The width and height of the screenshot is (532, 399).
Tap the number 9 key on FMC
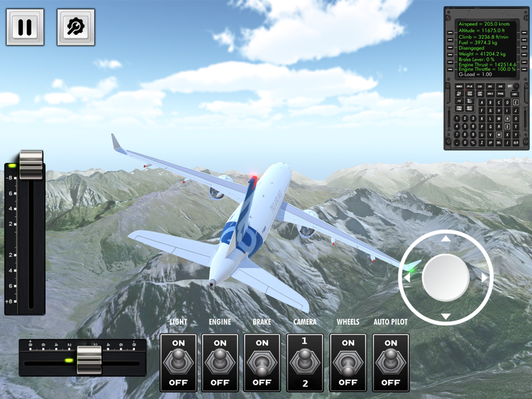(473, 135)
